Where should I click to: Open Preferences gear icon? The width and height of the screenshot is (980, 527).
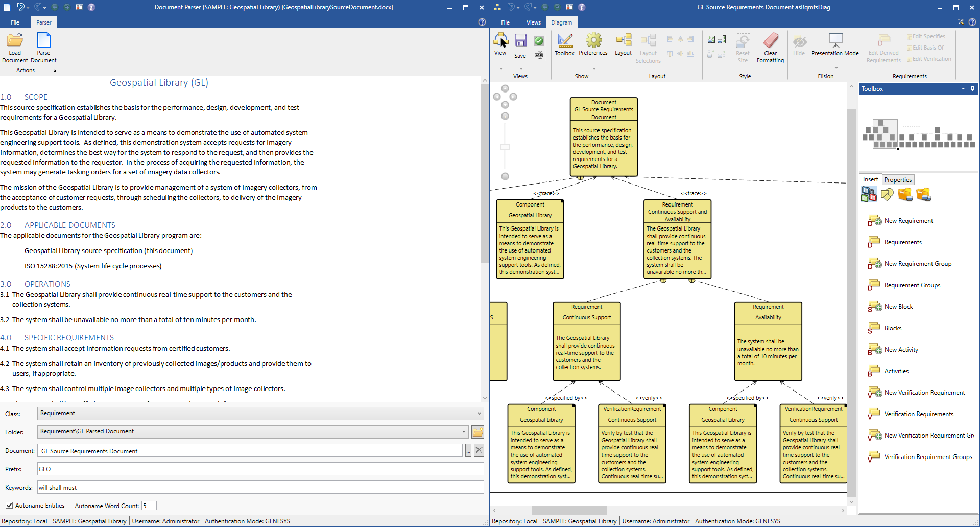click(x=593, y=41)
